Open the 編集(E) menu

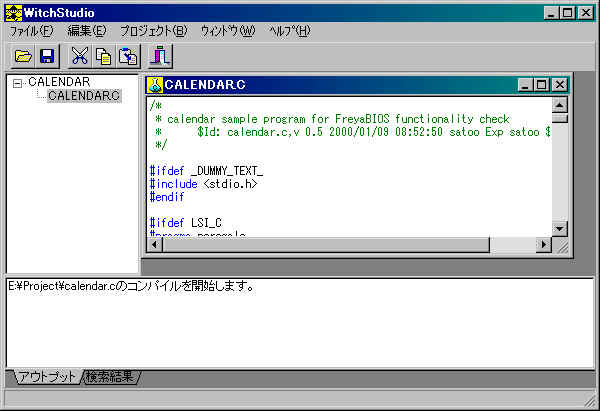(87, 31)
